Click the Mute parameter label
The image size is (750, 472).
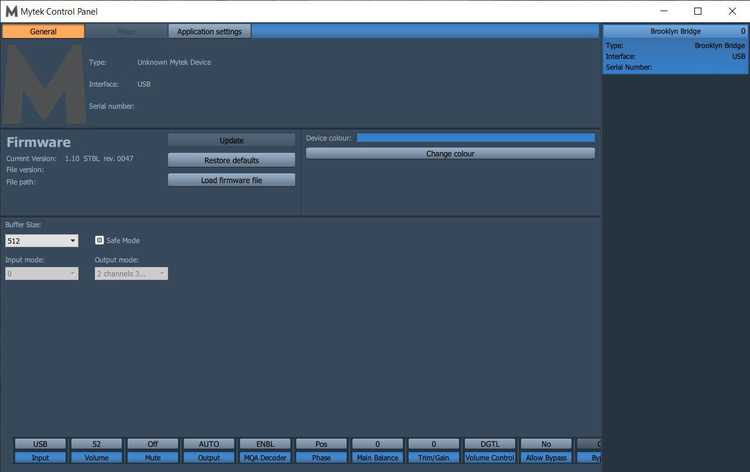point(153,458)
